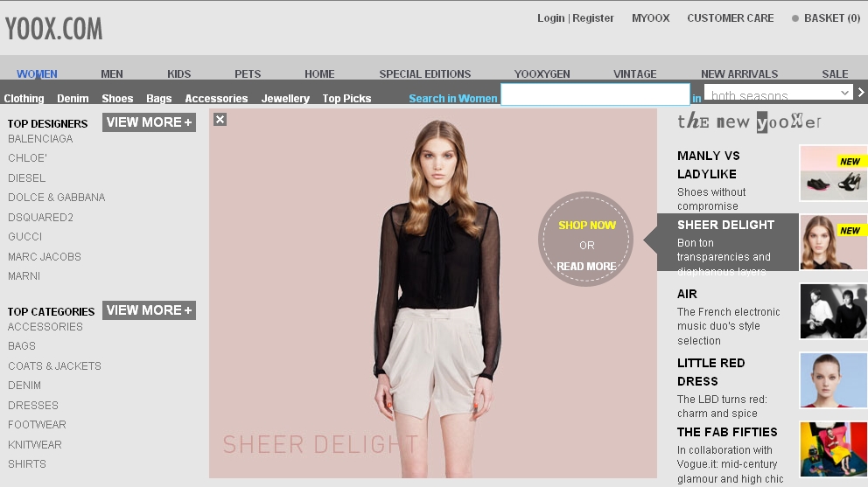Open the DRESSES category
This screenshot has width=868, height=487.
coord(32,406)
